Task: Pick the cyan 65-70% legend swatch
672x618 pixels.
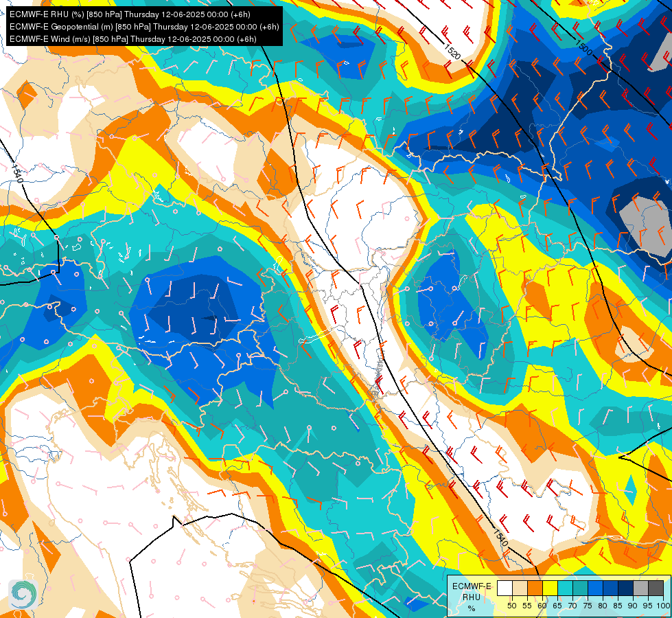Action: pyautogui.click(x=566, y=588)
